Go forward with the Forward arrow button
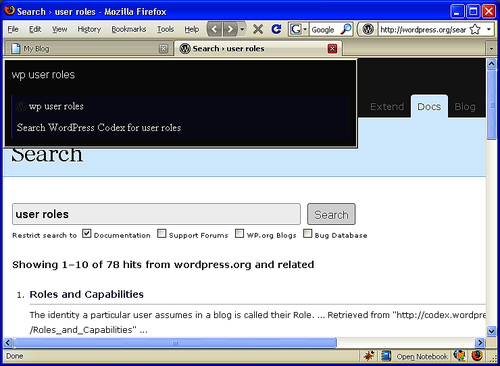This screenshot has width=500, height=366. (230, 29)
